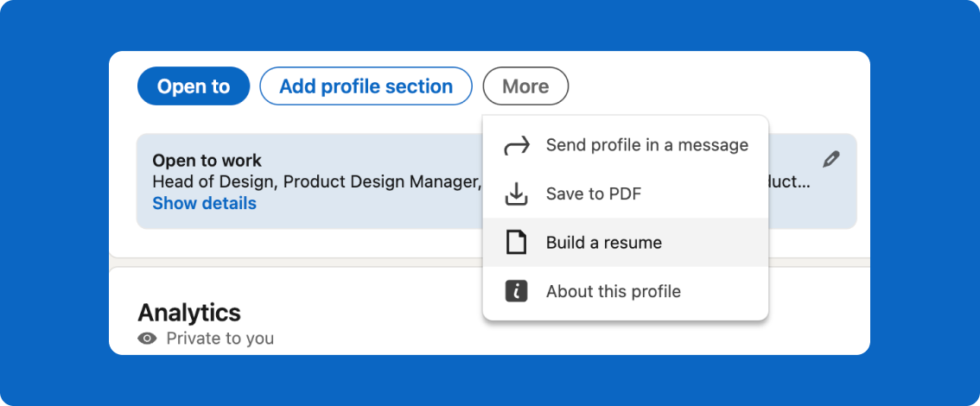Open the Open to options button
980x406 pixels.
click(x=194, y=86)
